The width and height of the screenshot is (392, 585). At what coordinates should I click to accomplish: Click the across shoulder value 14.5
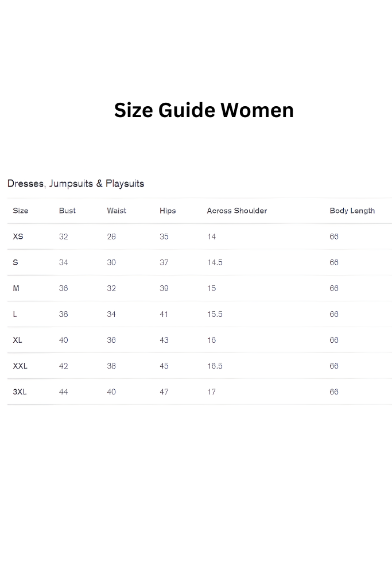215,262
